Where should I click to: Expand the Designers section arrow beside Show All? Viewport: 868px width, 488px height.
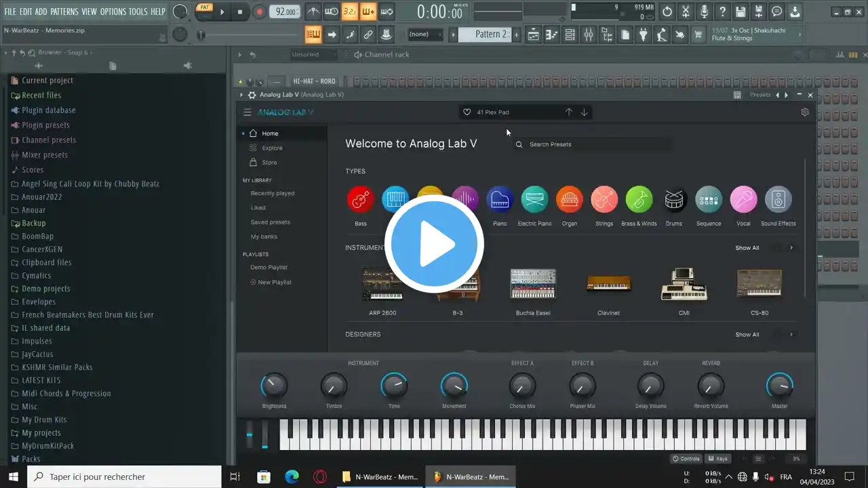point(791,335)
